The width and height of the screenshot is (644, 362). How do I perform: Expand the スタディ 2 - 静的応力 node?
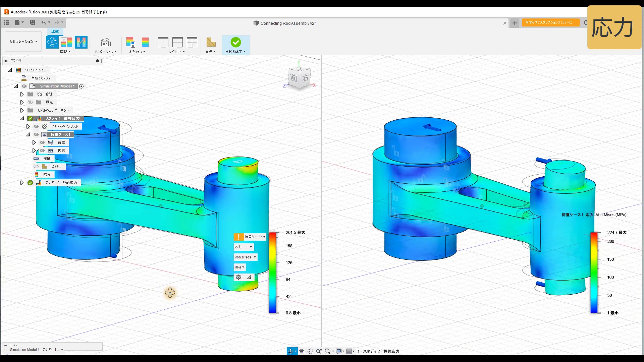pos(22,183)
